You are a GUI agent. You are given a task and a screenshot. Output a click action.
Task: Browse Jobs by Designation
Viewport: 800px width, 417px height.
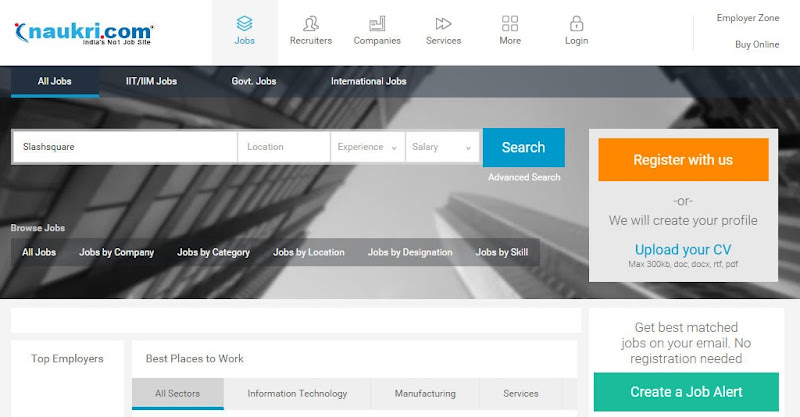click(x=410, y=252)
